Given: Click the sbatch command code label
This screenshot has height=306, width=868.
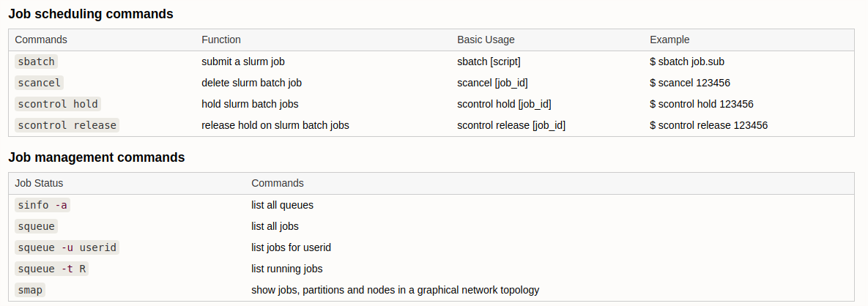Looking at the screenshot, I should pos(36,61).
